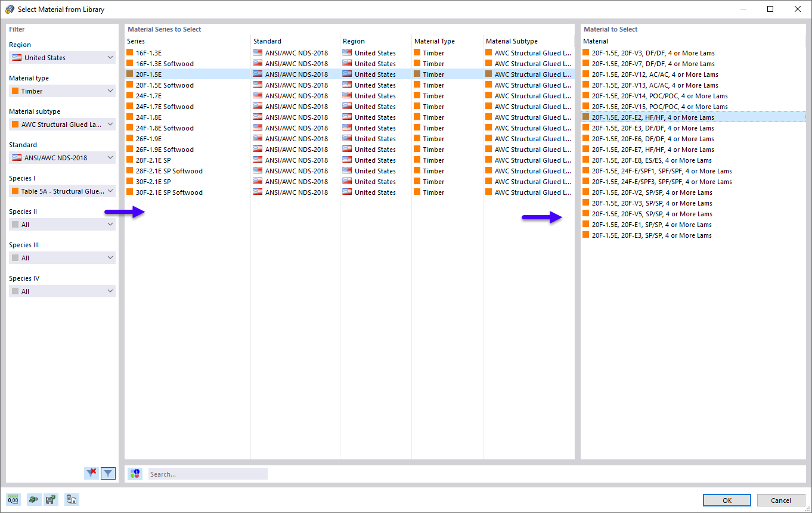Screen dimensions: 812x513
Task: Click the application icon in the title bar
Action: (x=10, y=9)
